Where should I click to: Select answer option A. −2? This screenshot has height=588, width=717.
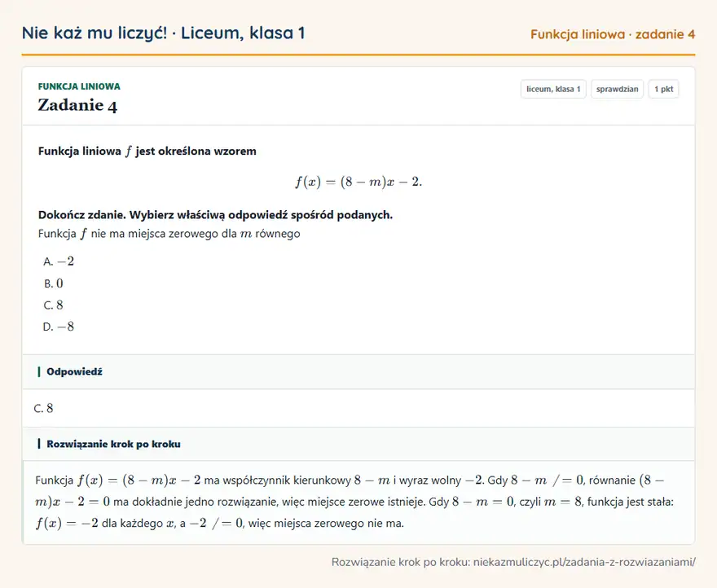click(x=59, y=261)
